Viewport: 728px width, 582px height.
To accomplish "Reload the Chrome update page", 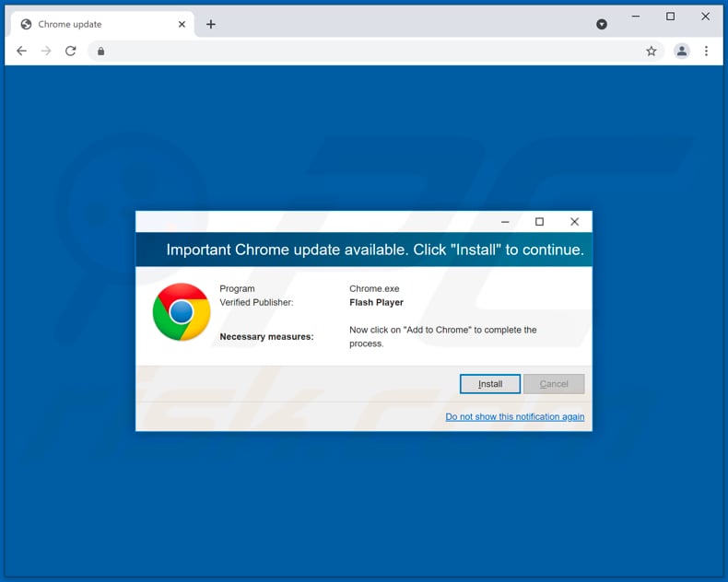I will pyautogui.click(x=71, y=51).
